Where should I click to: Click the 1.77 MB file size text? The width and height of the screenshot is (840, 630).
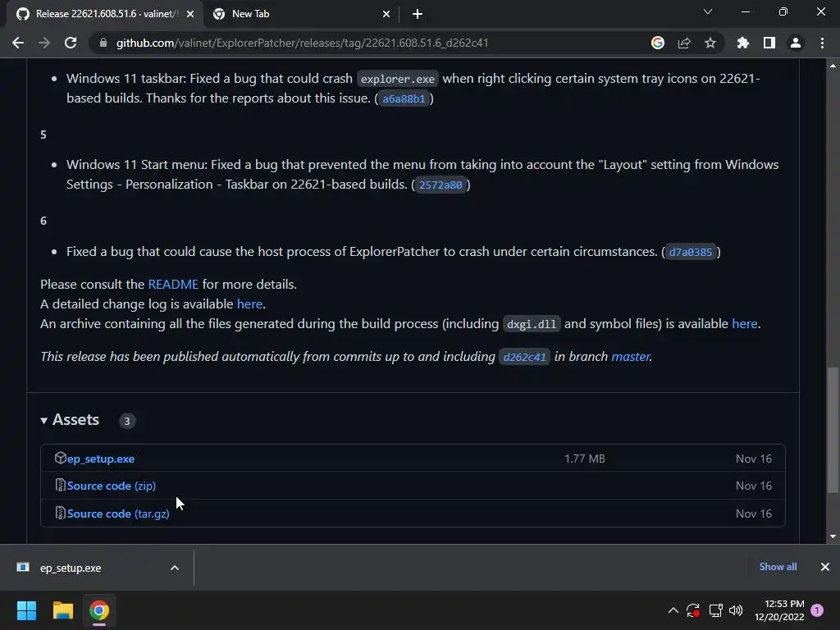pos(584,459)
